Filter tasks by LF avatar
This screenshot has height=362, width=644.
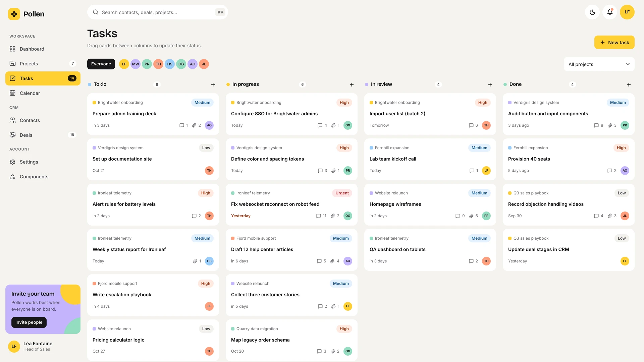click(124, 64)
